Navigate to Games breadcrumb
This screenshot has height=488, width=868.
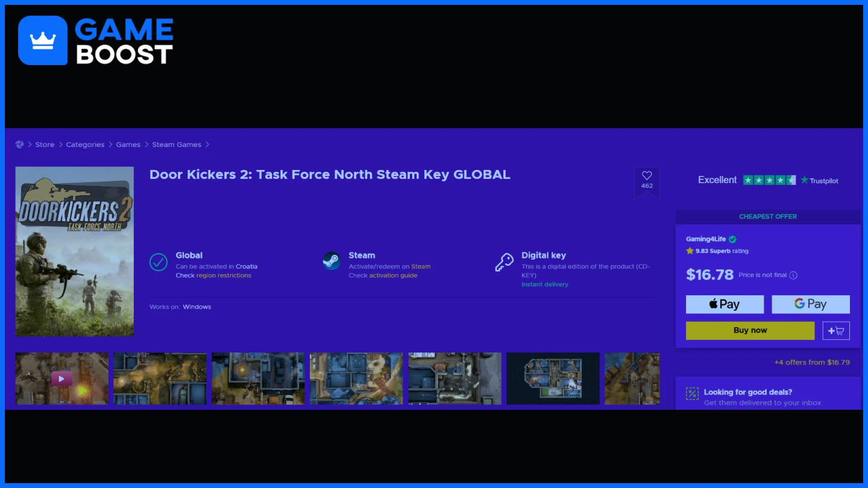128,145
